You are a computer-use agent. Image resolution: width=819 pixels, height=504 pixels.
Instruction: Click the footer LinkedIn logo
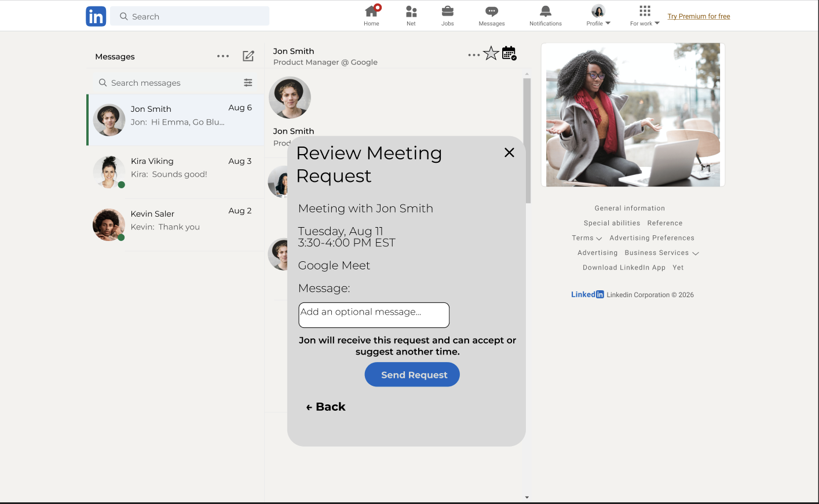point(587,294)
